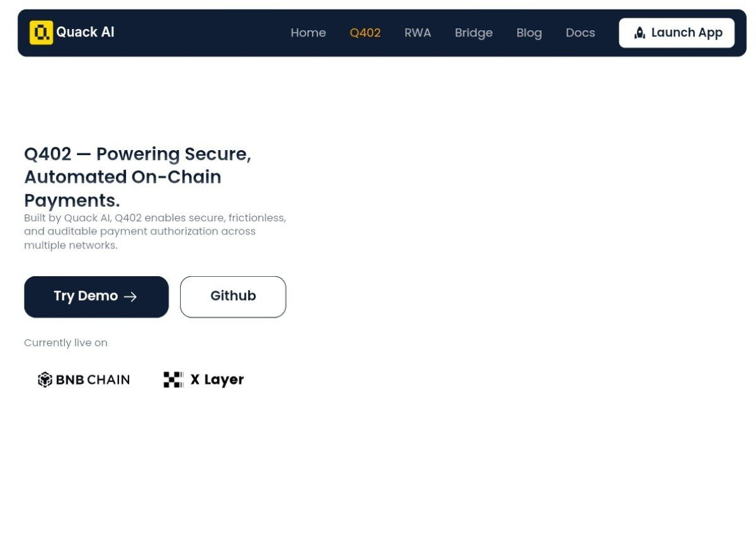Open the Github button
Screen dimensions: 756x553
(x=233, y=296)
